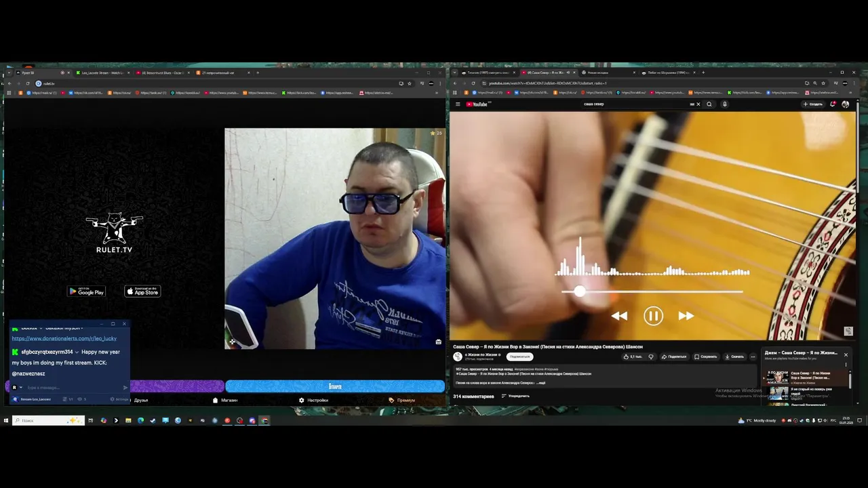
Task: Go to YouTube home via logo
Action: tap(478, 104)
